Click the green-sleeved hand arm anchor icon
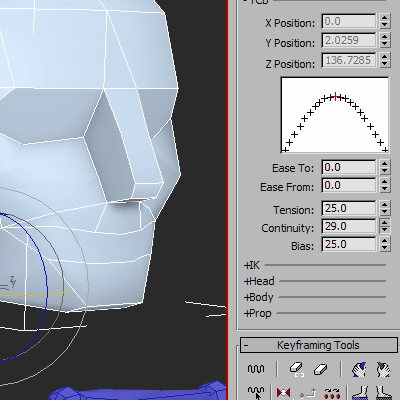The width and height of the screenshot is (400, 400). pos(383,369)
